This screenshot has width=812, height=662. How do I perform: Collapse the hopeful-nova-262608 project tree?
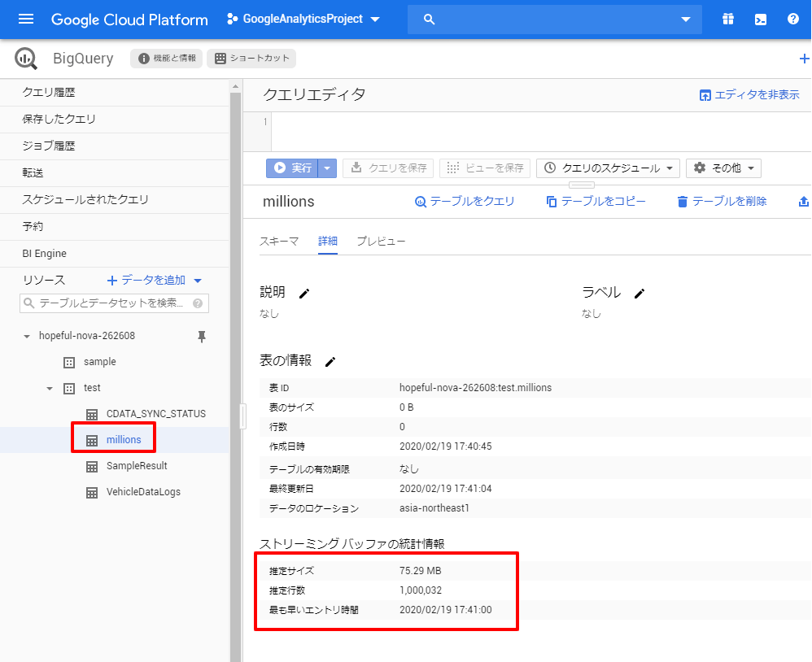27,337
